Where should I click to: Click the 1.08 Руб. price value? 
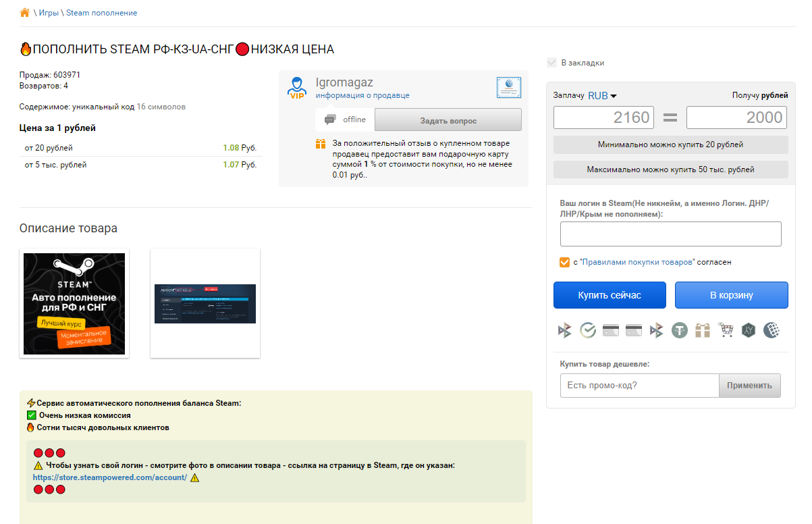[x=240, y=147]
